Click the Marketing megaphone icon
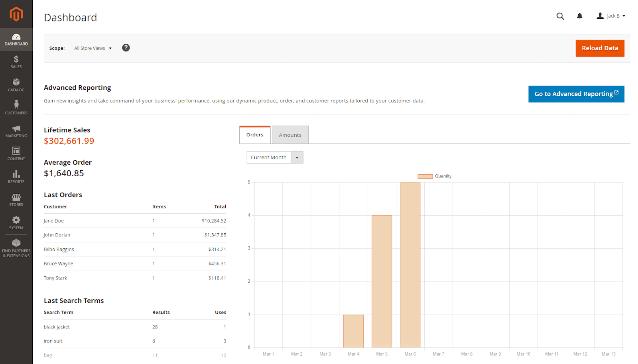Viewport: 638px width, 364px height. coord(16,130)
